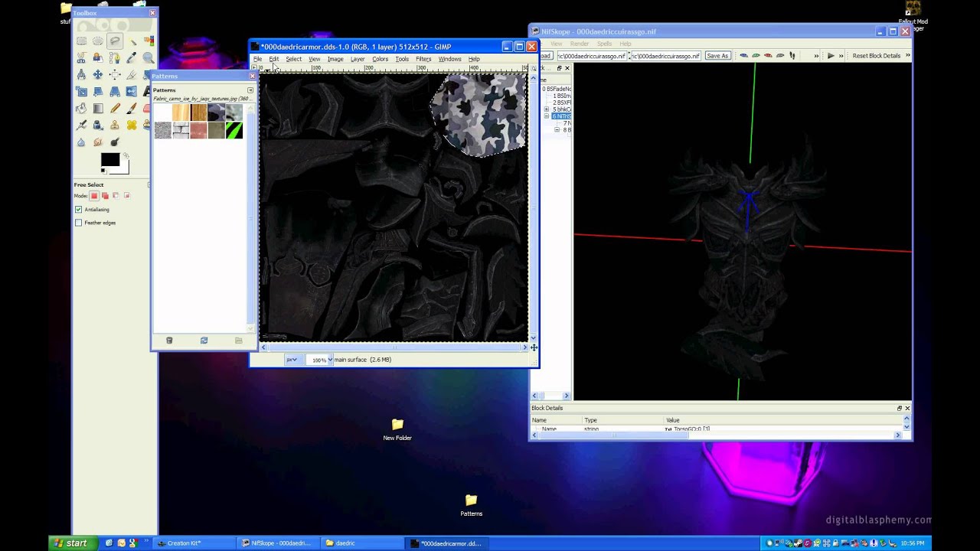Select the Shear tool
Image resolution: width=980 pixels, height=551 pixels.
coord(98,92)
